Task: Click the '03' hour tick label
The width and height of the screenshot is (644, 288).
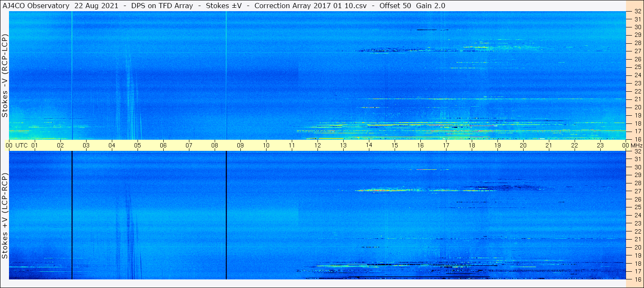Action: point(86,145)
